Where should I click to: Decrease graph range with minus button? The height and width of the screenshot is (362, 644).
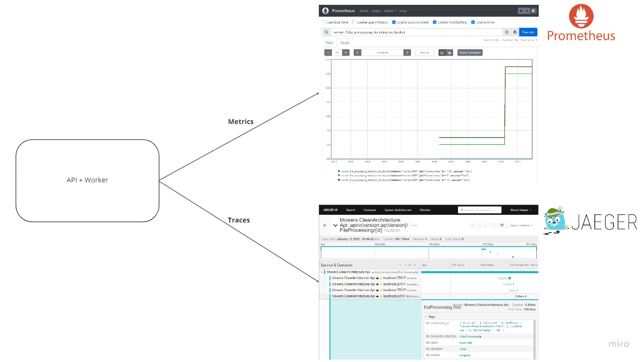pos(328,53)
